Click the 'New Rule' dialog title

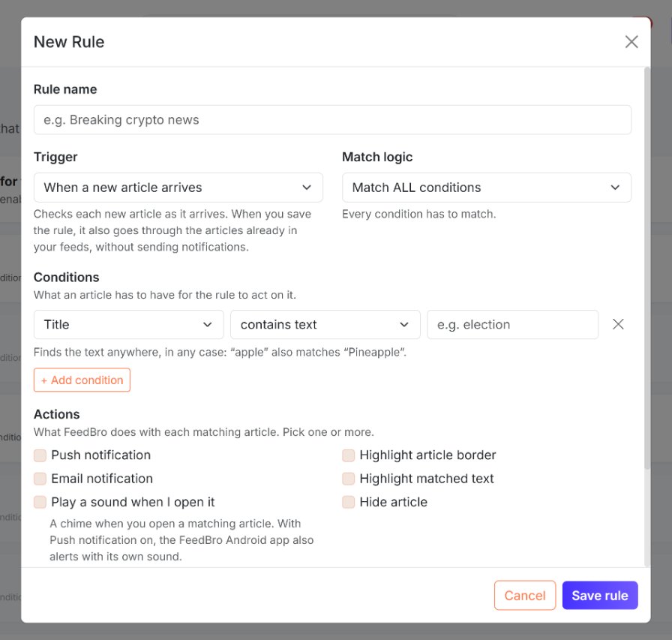pos(69,42)
